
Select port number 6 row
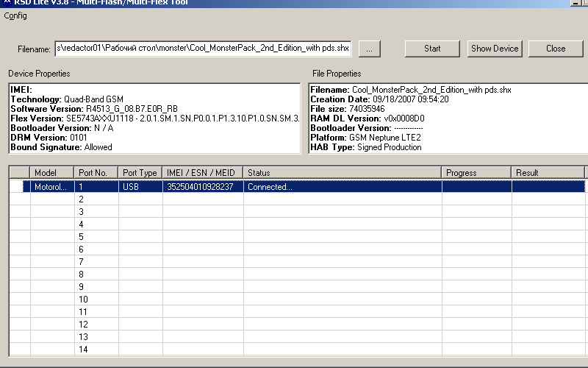pyautogui.click(x=296, y=249)
